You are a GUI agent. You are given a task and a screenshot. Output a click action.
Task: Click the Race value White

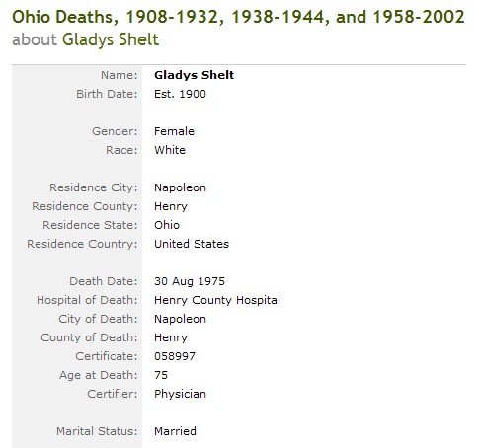[x=170, y=150]
